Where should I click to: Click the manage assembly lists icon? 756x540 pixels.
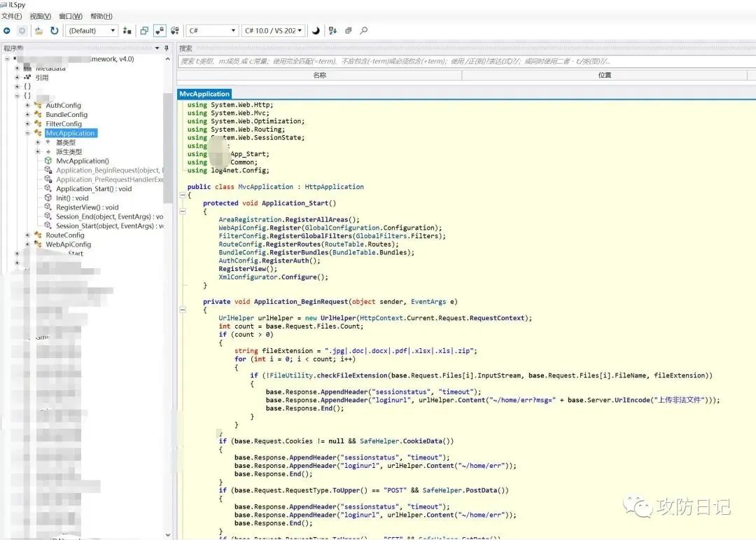coord(127,31)
